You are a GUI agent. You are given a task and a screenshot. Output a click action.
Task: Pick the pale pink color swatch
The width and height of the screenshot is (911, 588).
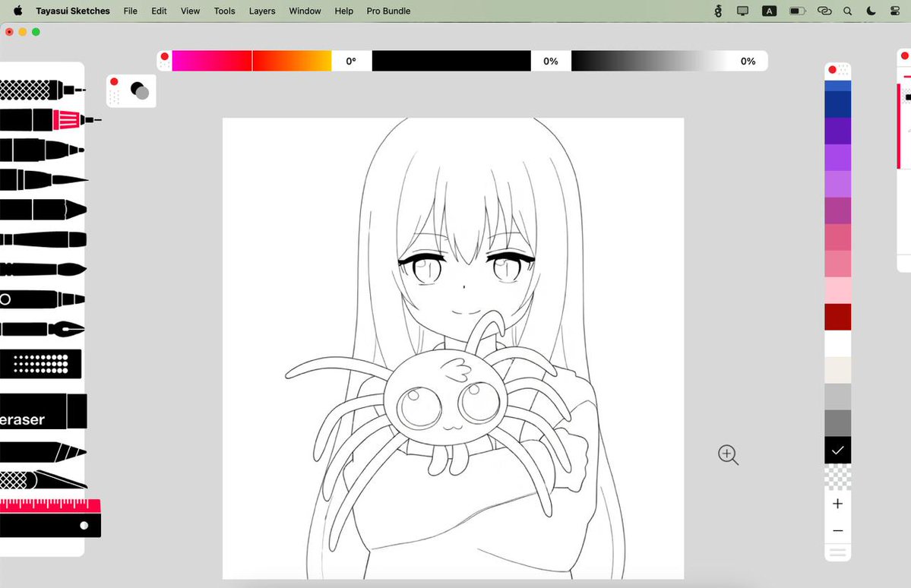pyautogui.click(x=838, y=290)
